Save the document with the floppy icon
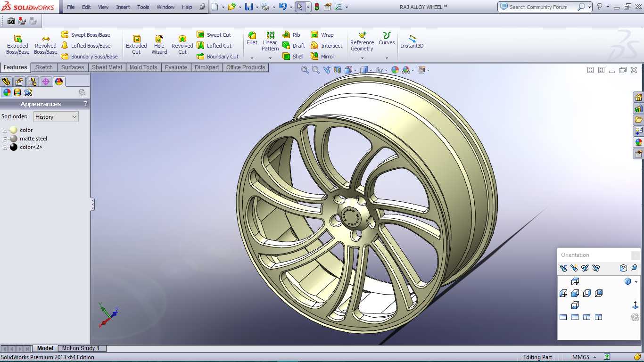The image size is (644, 362). pyautogui.click(x=249, y=7)
